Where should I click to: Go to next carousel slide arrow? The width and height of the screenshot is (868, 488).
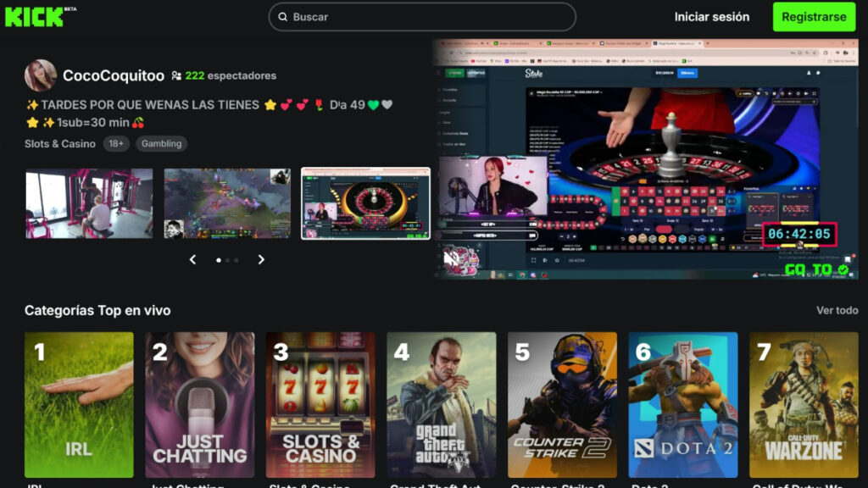[x=261, y=259]
